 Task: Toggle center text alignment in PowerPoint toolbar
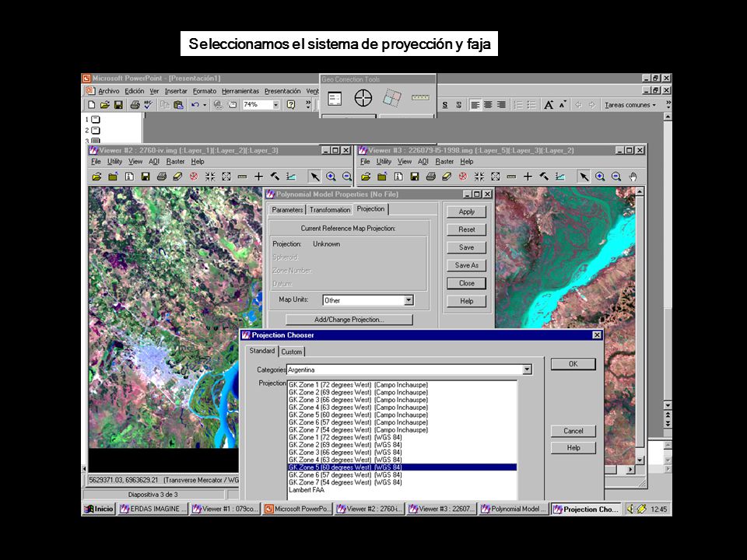coord(489,105)
